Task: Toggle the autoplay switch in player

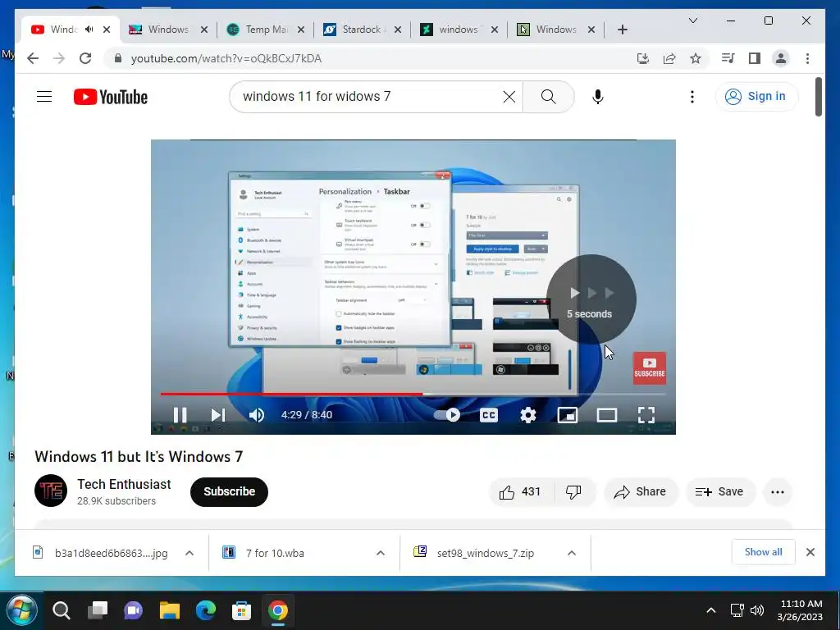Action: click(447, 414)
